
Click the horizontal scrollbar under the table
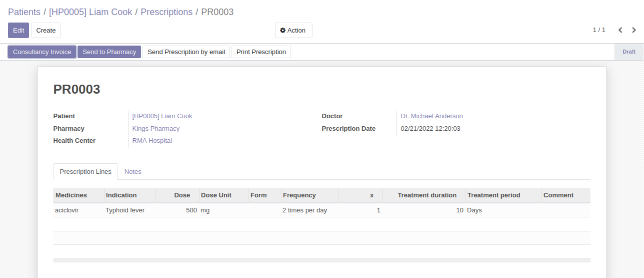click(x=322, y=260)
